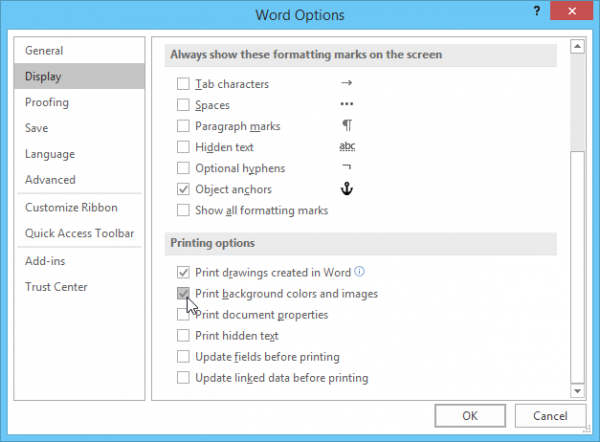The height and width of the screenshot is (442, 600).
Task: Click the scrollbar up arrow
Action: 577,46
